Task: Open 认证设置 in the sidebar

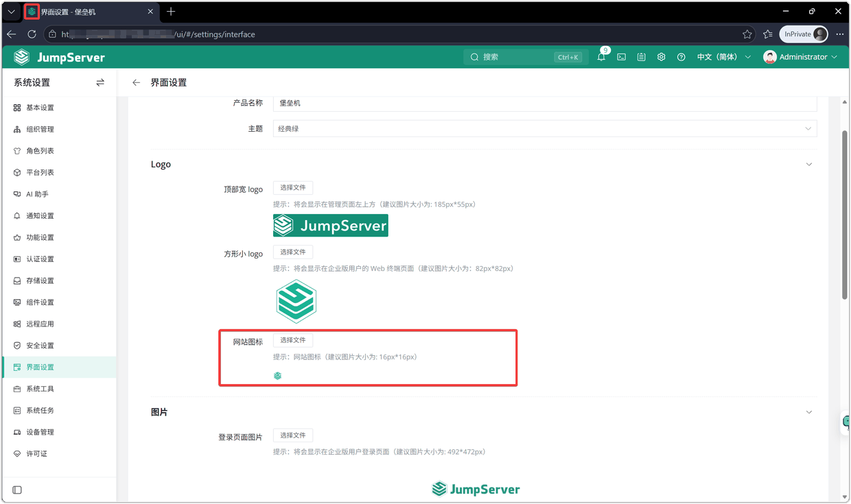Action: tap(59, 259)
